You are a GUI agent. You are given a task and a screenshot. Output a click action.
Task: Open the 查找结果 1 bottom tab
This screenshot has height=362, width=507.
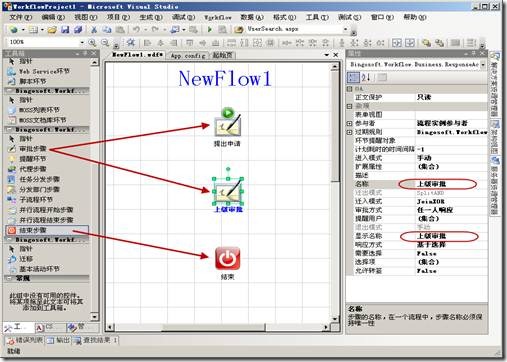(x=95, y=340)
